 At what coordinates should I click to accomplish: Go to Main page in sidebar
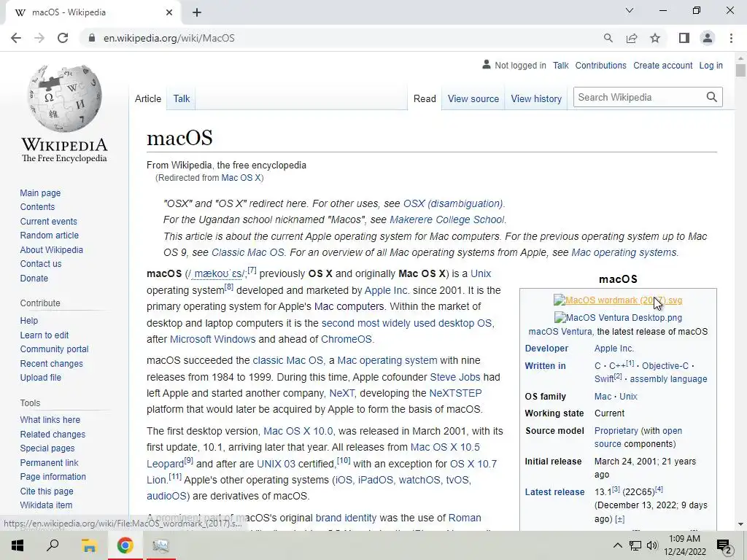[40, 192]
